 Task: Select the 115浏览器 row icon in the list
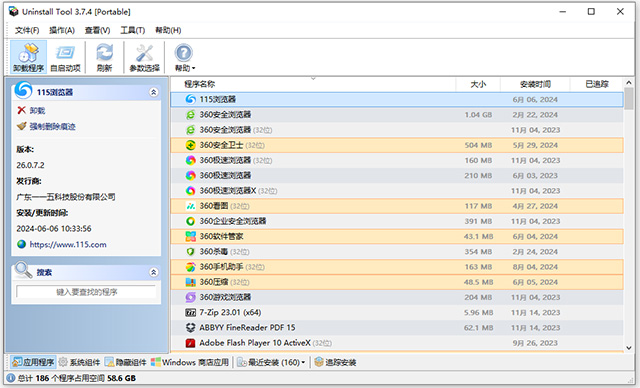(191, 99)
